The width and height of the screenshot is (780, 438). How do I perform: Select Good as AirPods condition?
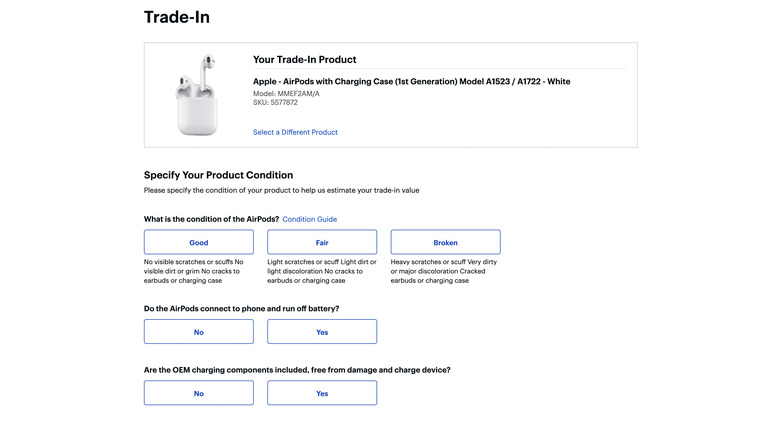(x=199, y=243)
